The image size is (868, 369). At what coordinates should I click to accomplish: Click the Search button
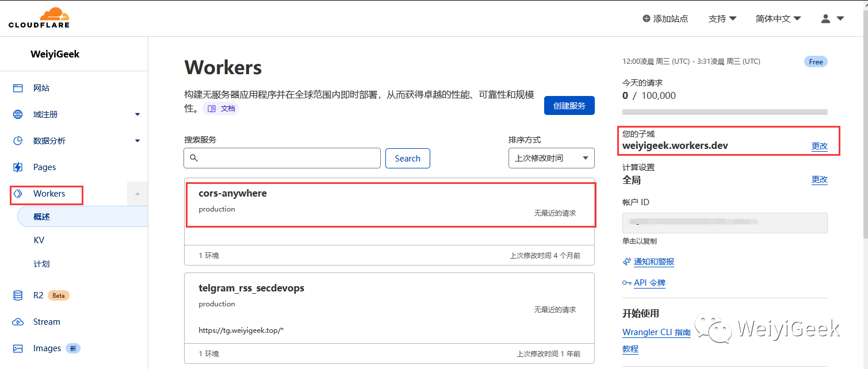pyautogui.click(x=408, y=158)
